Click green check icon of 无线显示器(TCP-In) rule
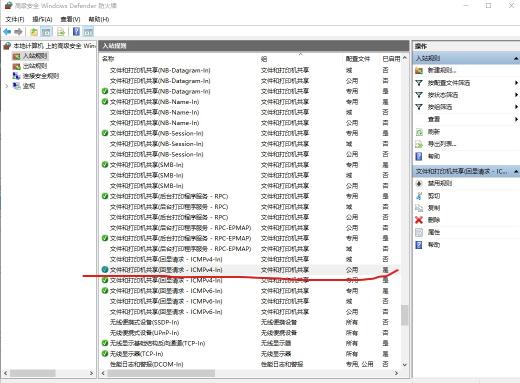 click(105, 353)
